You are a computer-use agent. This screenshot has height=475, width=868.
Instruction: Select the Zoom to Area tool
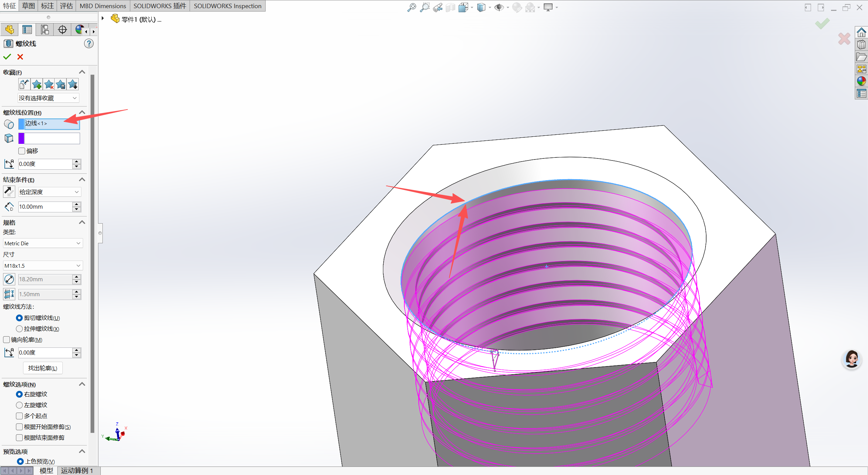tap(424, 7)
